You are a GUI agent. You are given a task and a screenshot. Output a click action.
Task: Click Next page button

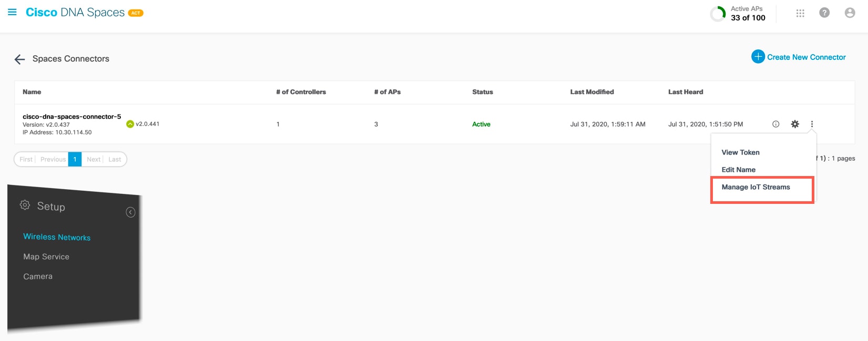94,159
